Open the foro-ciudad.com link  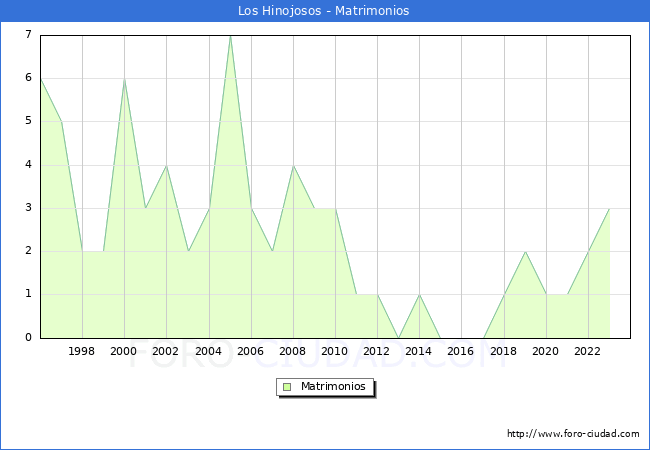(x=573, y=434)
